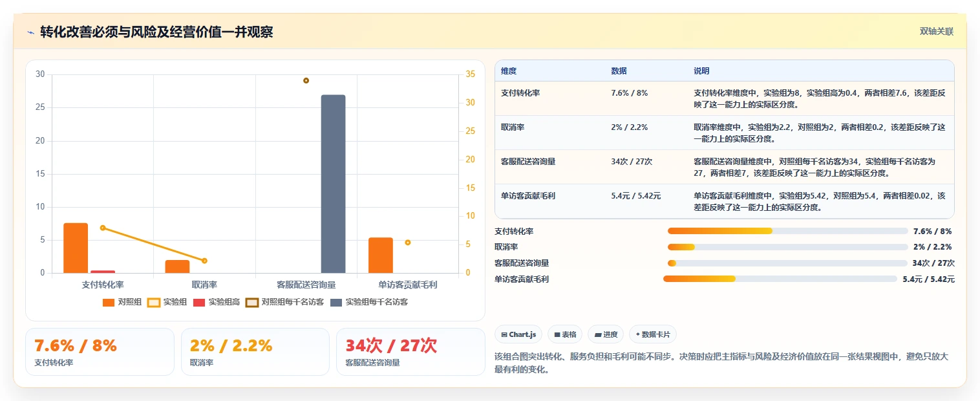
Task: Click the 单访客贡献毛利 table row label
Action: (528, 195)
